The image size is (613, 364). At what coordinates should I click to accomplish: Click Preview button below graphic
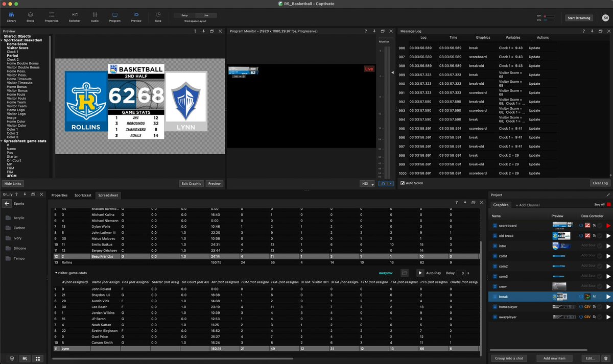[x=215, y=183]
